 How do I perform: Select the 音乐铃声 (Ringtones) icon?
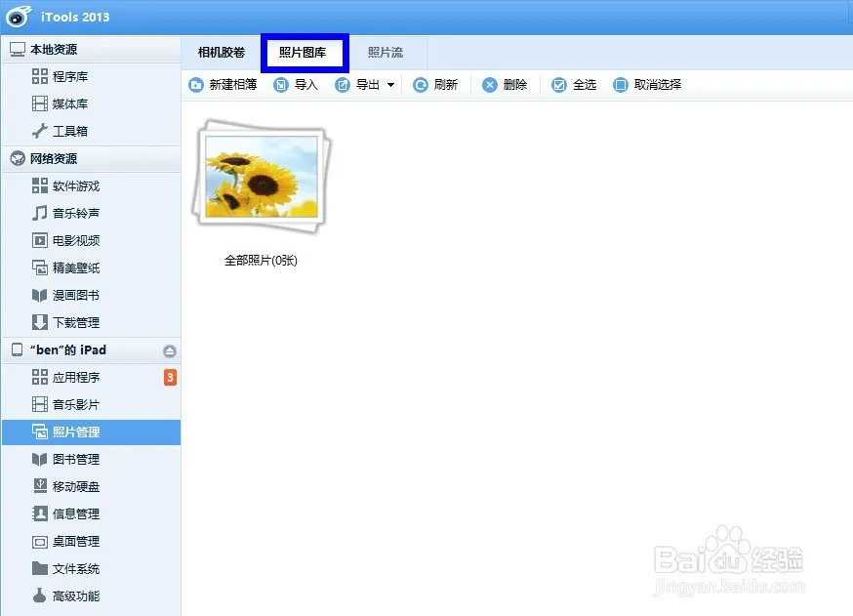tap(39, 213)
